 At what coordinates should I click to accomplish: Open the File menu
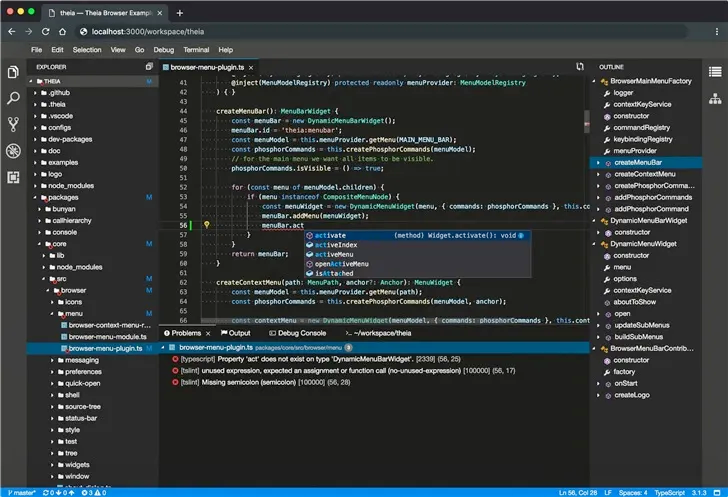[x=36, y=50]
